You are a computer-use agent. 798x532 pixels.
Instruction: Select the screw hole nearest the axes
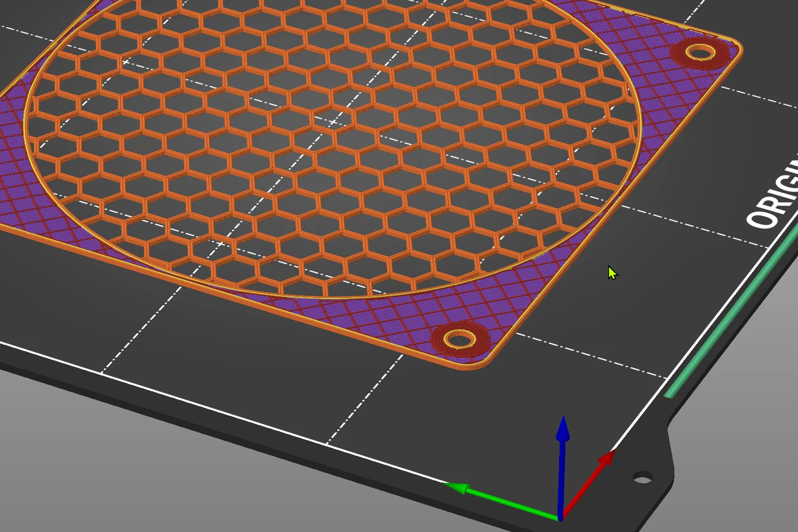click(x=460, y=340)
